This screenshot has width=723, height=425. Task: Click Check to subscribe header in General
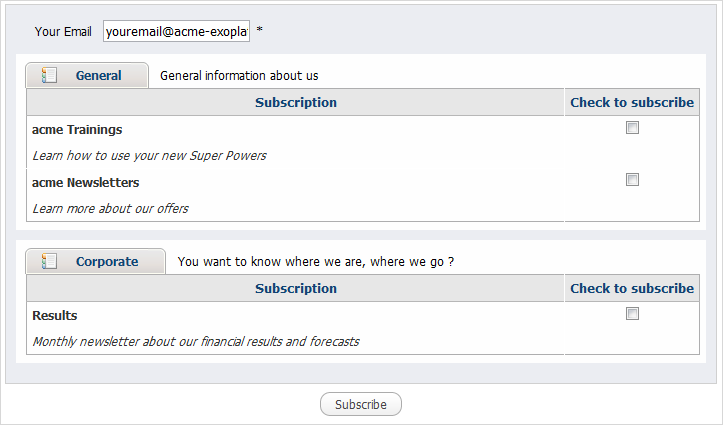tap(632, 102)
